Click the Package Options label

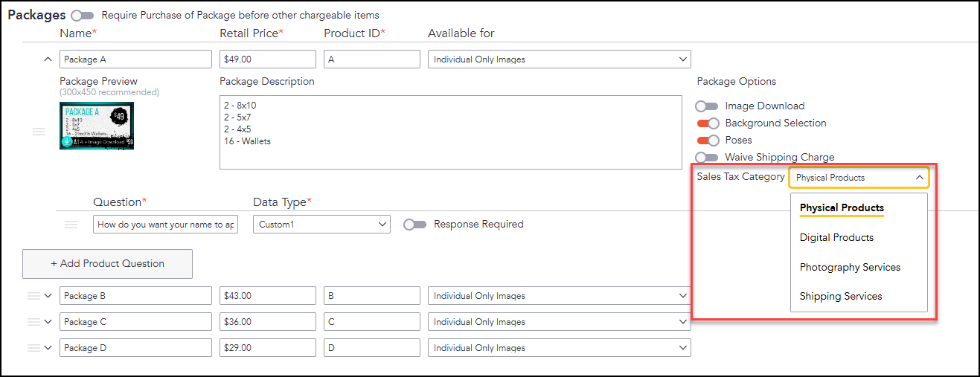point(737,82)
